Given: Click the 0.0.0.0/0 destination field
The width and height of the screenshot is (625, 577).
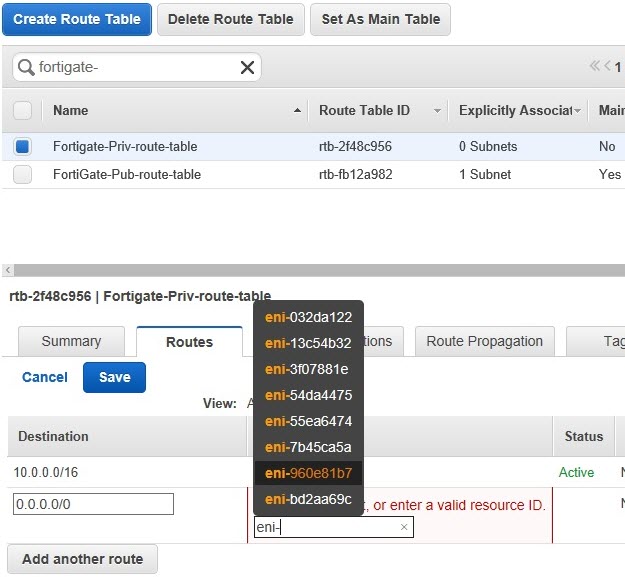Looking at the screenshot, I should 93,504.
